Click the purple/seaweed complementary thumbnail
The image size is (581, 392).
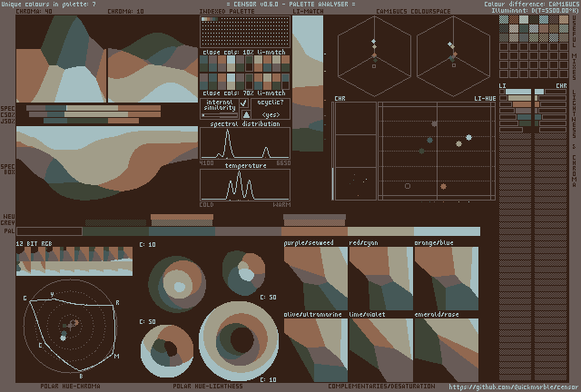315,277
